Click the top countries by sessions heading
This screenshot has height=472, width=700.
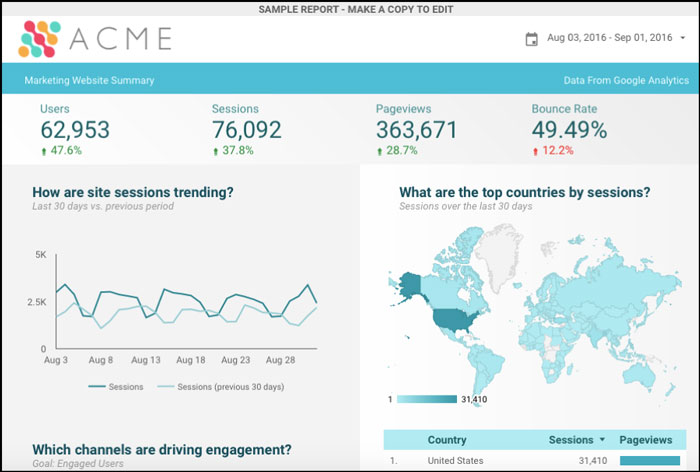pos(525,192)
